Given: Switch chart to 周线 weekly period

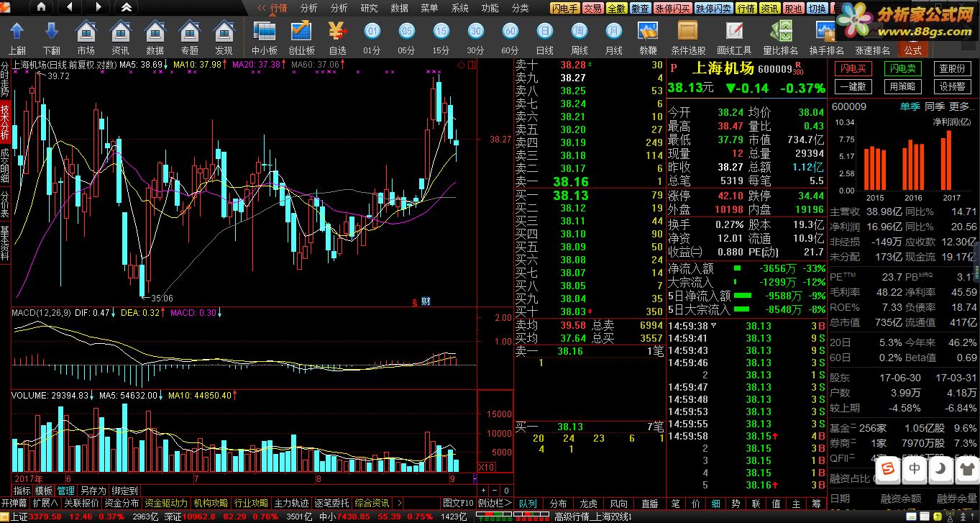Looking at the screenshot, I should [579, 37].
